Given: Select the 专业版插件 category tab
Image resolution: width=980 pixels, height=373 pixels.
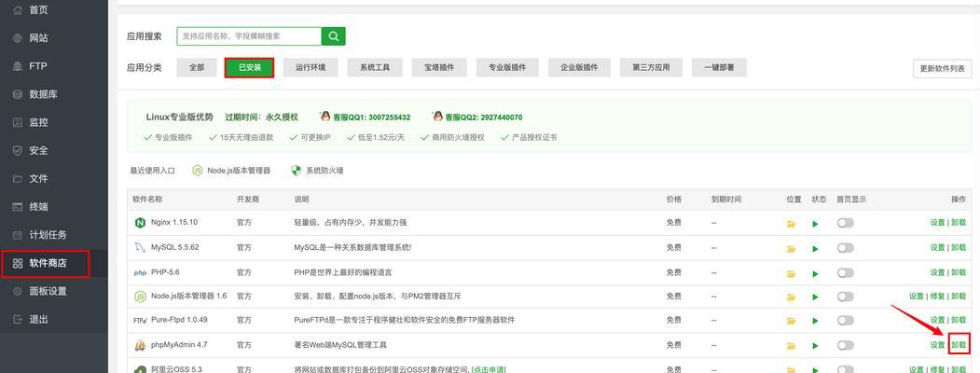Looking at the screenshot, I should [x=507, y=67].
